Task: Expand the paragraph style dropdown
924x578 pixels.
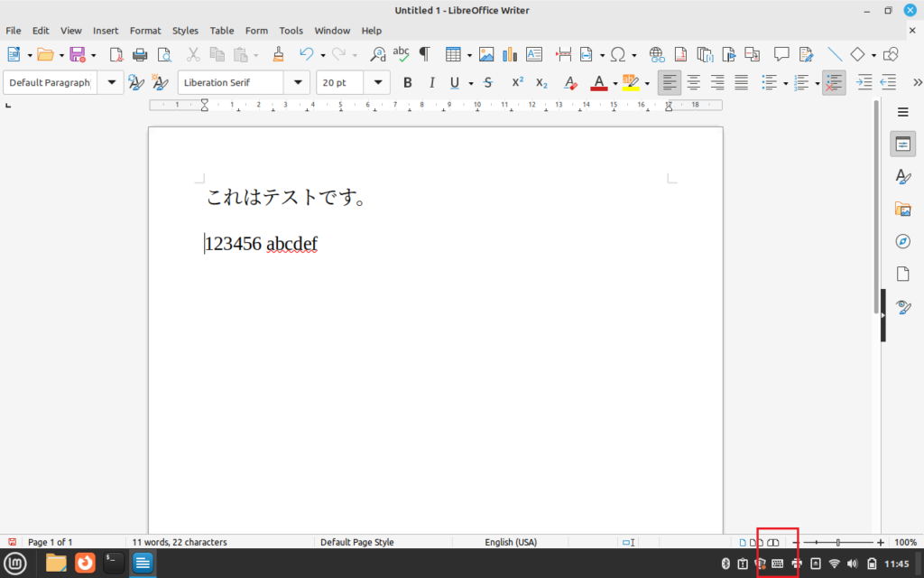Action: [x=111, y=82]
